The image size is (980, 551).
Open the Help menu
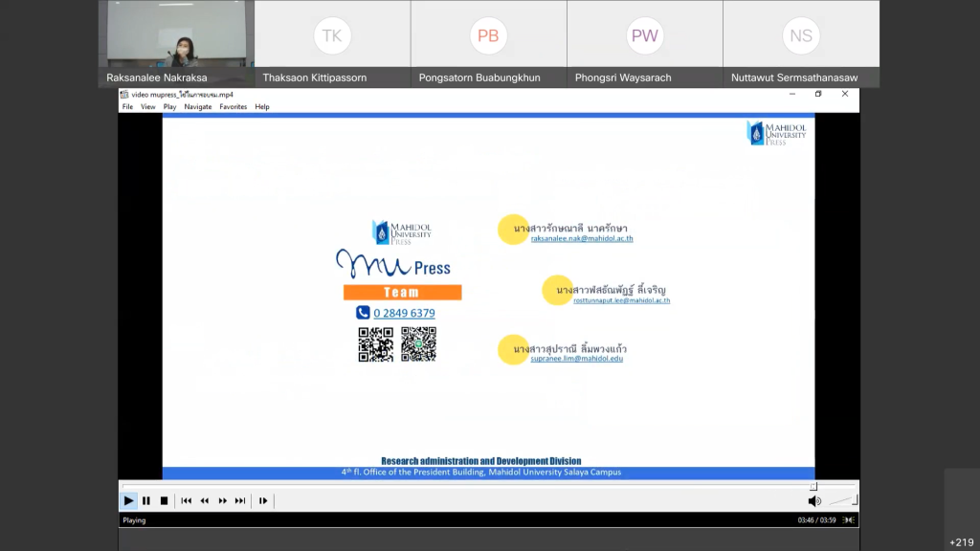tap(262, 107)
